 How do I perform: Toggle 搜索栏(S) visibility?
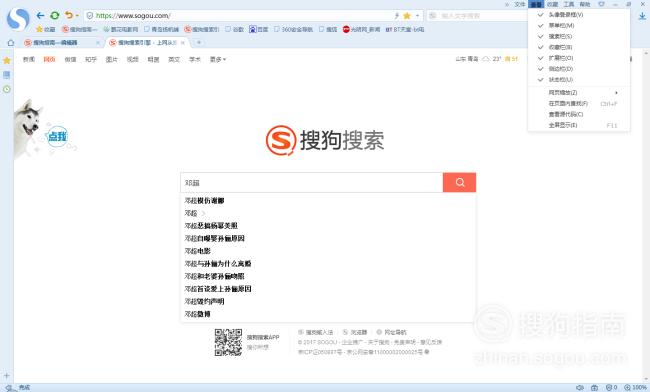(579, 36)
